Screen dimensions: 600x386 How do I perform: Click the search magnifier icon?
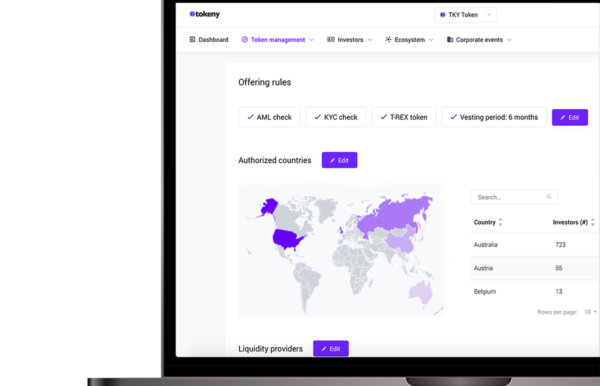click(549, 197)
